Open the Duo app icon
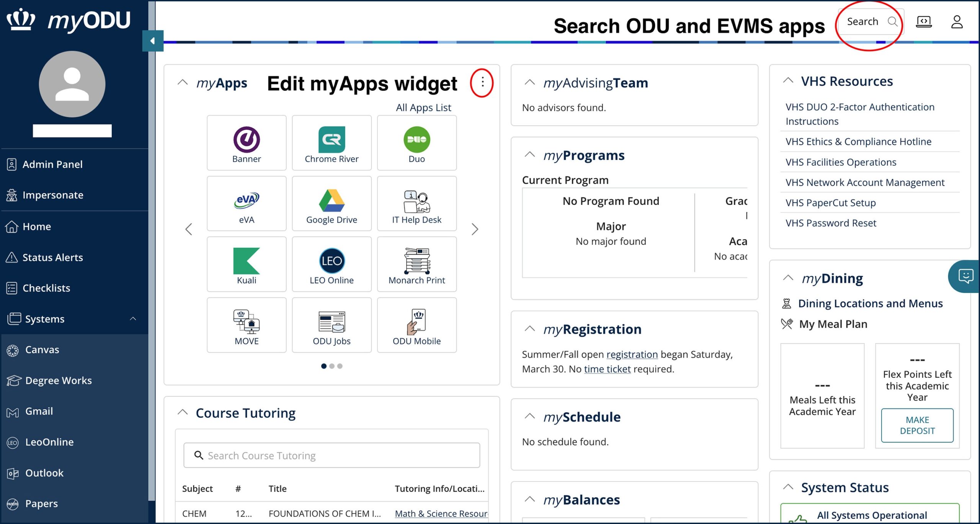This screenshot has width=980, height=524. coord(416,143)
